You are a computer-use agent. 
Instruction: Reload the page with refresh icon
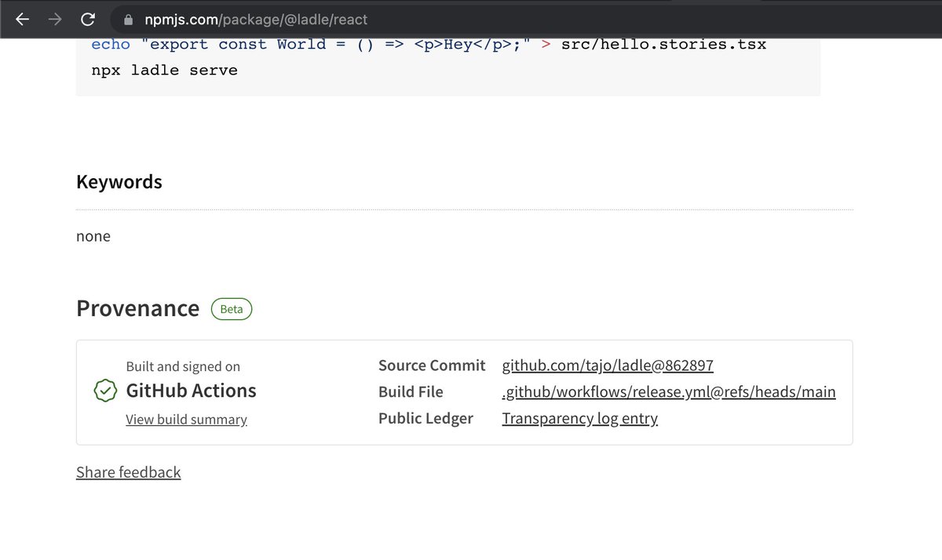(x=88, y=20)
